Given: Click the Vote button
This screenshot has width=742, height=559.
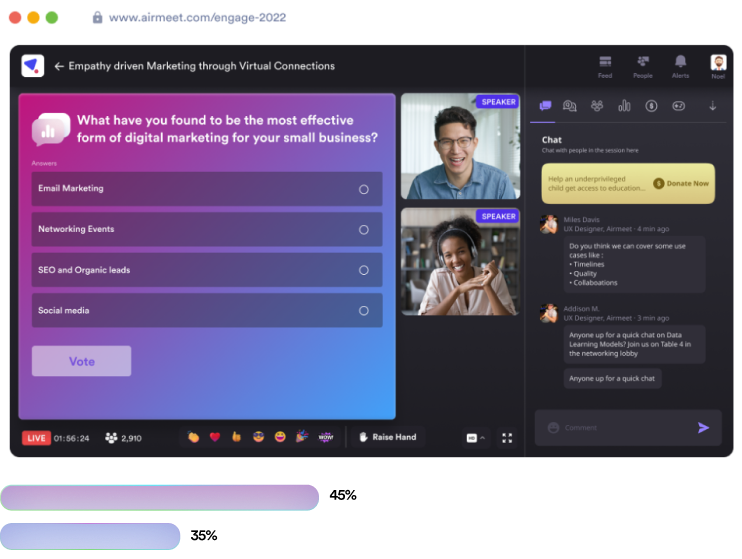Looking at the screenshot, I should (81, 361).
